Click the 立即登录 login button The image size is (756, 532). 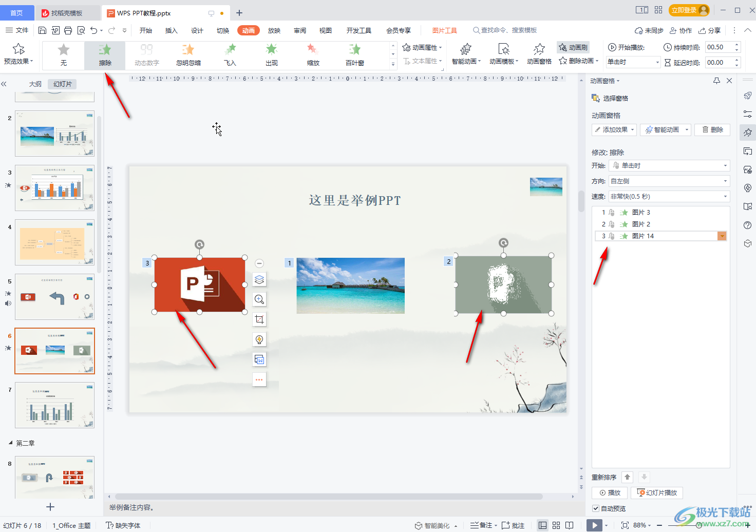(x=689, y=10)
